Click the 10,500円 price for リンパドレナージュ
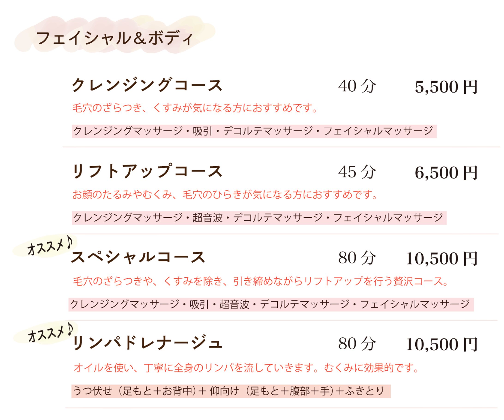Viewport: 504px width, 420px height. pos(442,345)
